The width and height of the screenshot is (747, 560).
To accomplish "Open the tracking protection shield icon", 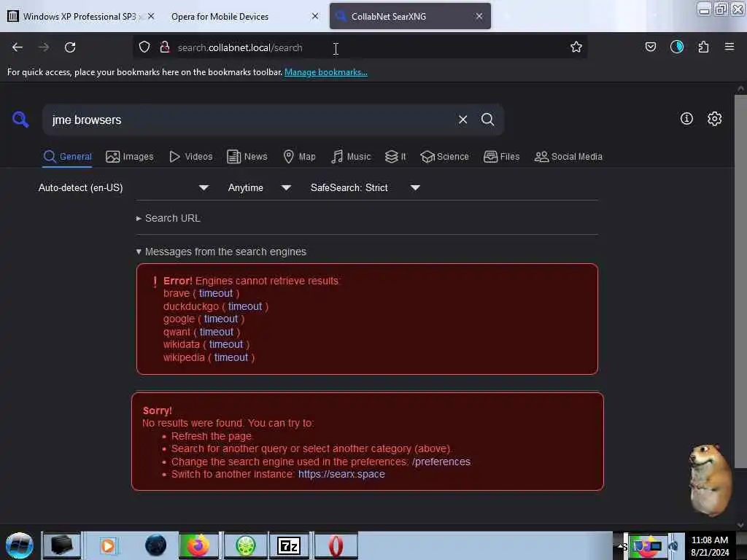I will point(144,47).
